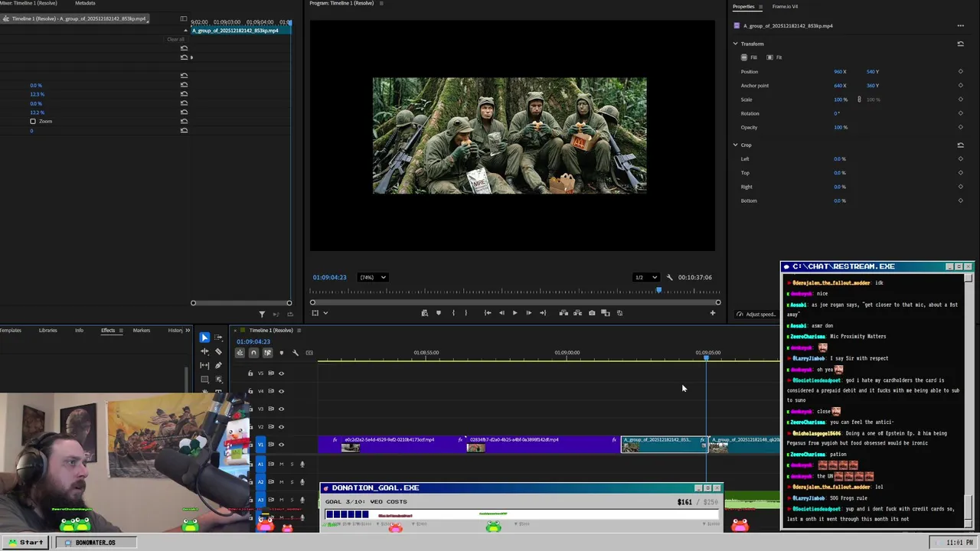Open Program monitor panel menu
The width and height of the screenshot is (980, 551).
381,3
